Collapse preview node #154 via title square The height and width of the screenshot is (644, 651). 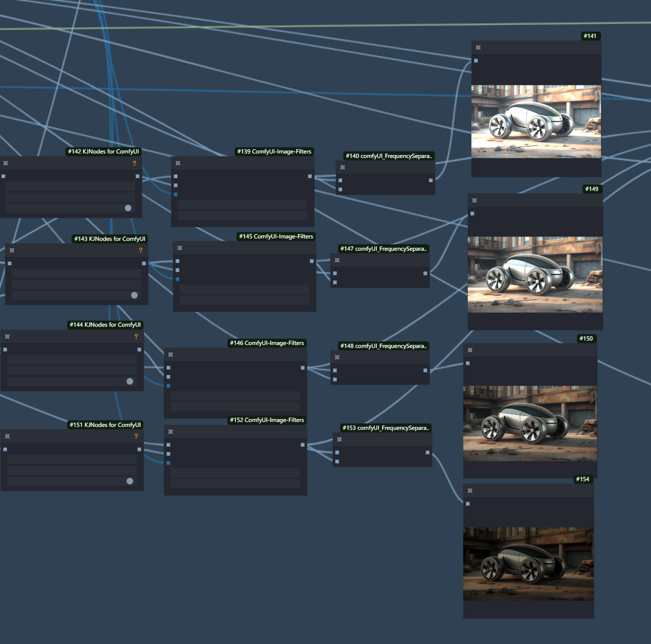click(x=470, y=491)
